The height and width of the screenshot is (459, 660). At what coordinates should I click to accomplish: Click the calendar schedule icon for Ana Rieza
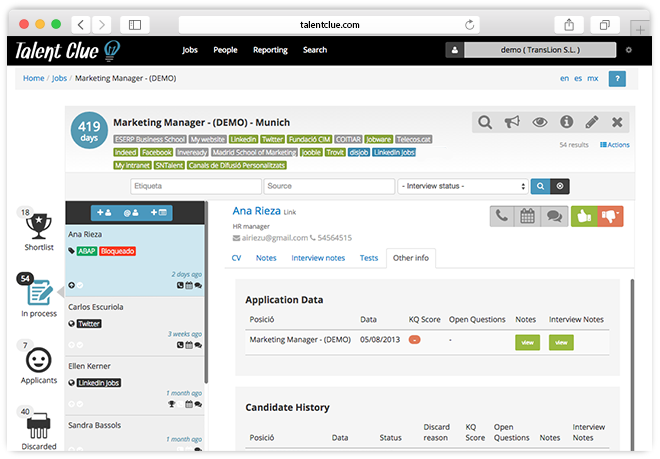(527, 215)
